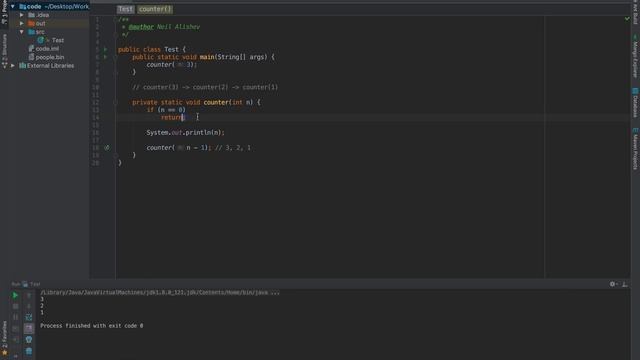
Task: Open the Mongo Explorer tool window
Action: click(635, 57)
